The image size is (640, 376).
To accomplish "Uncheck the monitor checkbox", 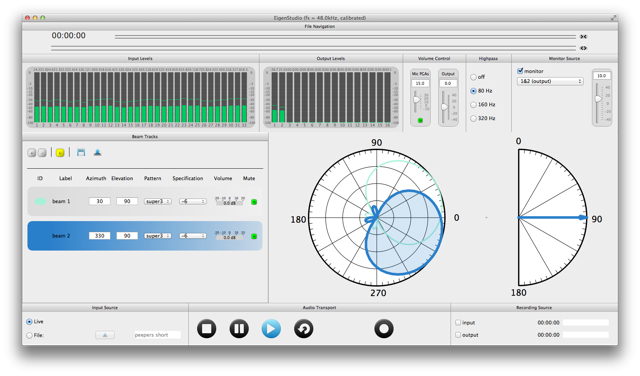I will coord(520,71).
